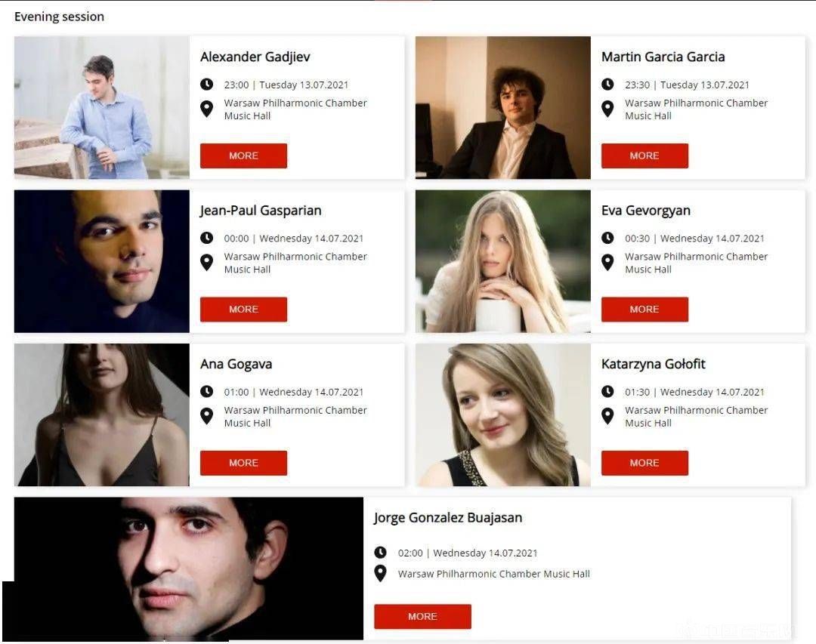816x644 pixels.
Task: Click MORE for Jorge Gonzalez Buajasan
Action: [x=422, y=616]
